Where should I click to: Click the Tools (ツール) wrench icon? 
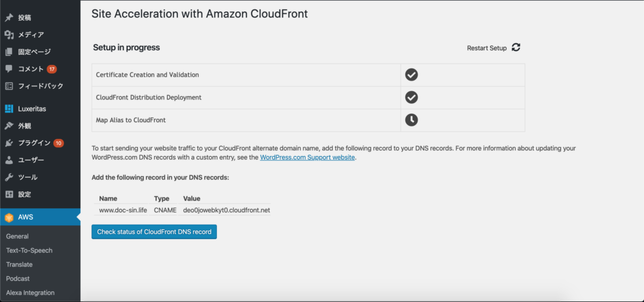coord(9,177)
